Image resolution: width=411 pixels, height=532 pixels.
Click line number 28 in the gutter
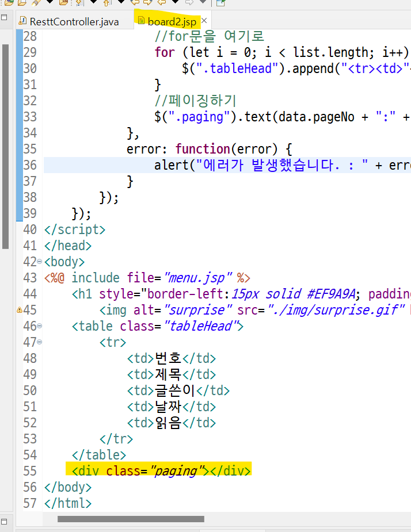[x=30, y=36]
